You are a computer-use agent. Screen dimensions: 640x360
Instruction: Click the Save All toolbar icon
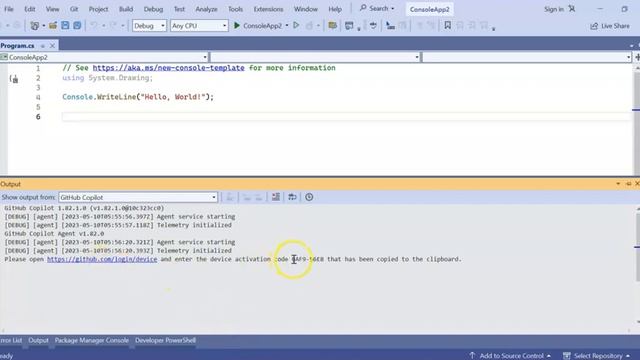(77, 26)
